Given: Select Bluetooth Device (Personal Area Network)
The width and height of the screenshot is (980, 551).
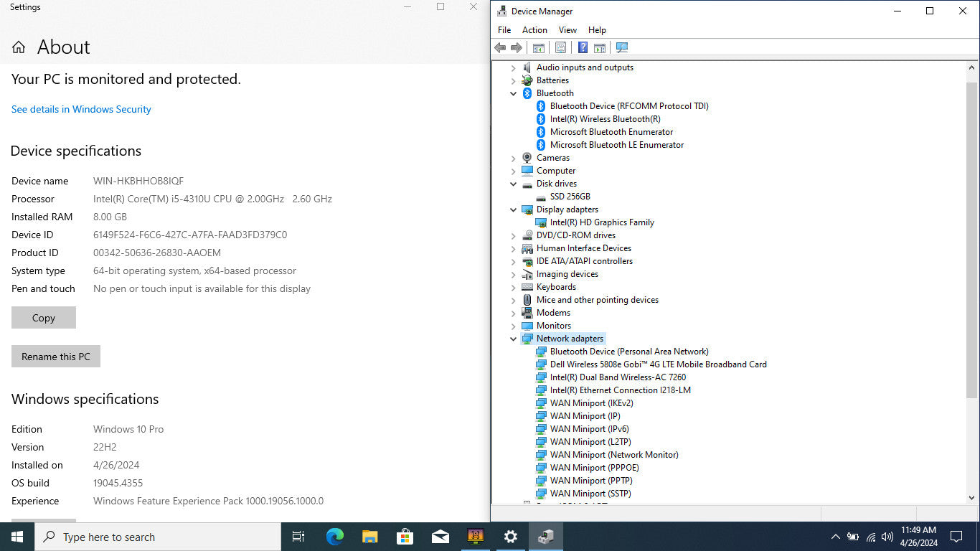Looking at the screenshot, I should [629, 352].
